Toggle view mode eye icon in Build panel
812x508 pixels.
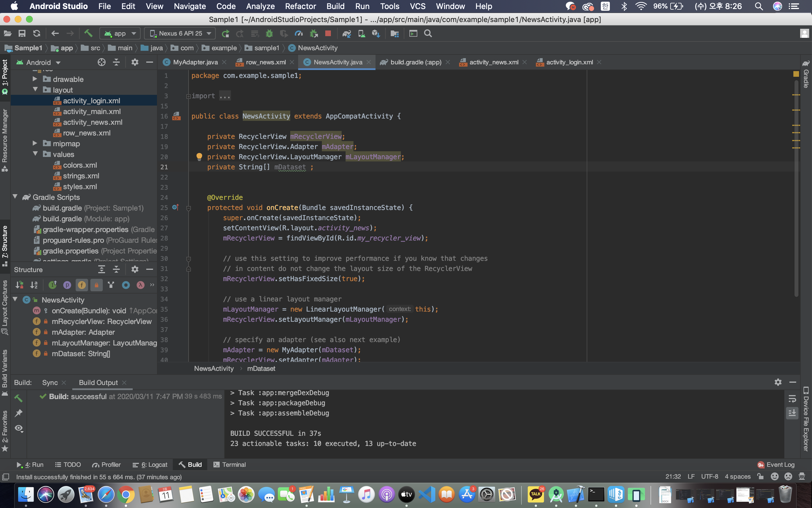[x=19, y=428]
